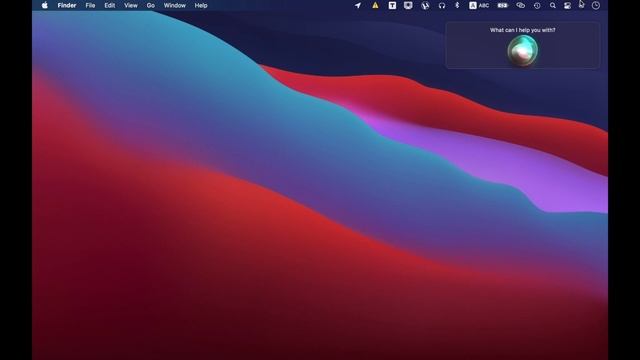This screenshot has width=640, height=360.
Task: Click the screen mirroring display icon
Action: (408, 5)
